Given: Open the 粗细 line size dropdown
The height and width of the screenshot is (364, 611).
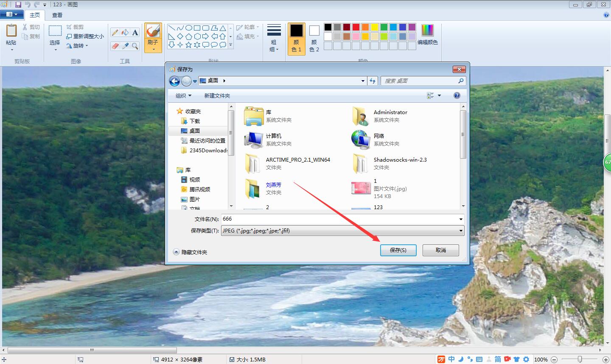Looking at the screenshot, I should tap(274, 38).
